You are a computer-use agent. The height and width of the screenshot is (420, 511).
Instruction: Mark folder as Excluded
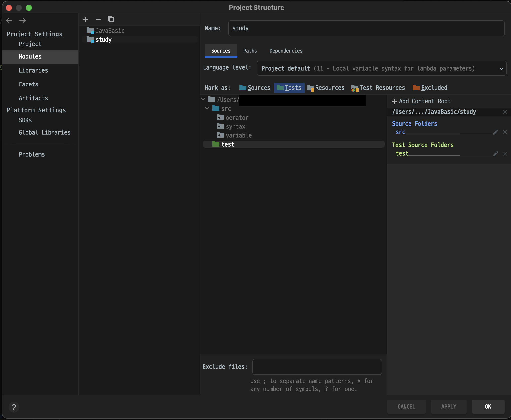[x=430, y=88]
